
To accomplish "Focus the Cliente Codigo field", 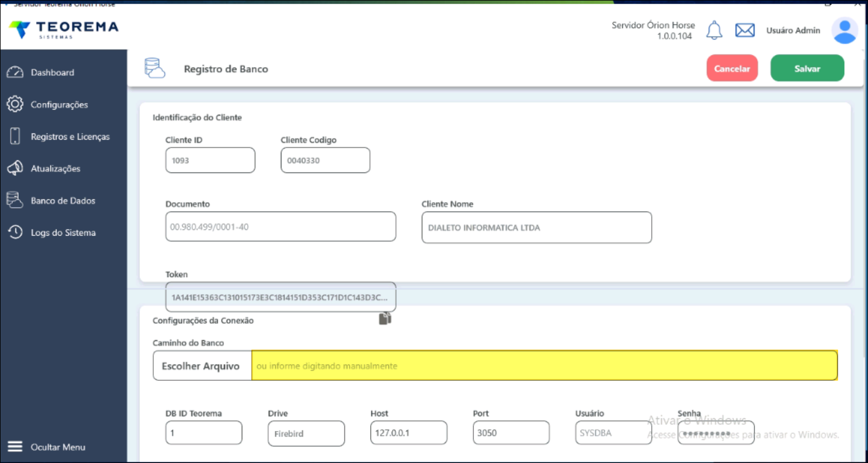I will 325,160.
